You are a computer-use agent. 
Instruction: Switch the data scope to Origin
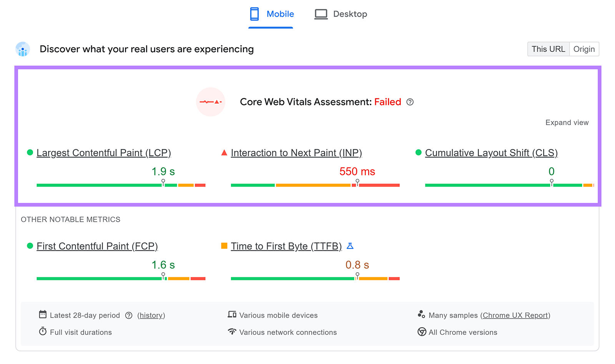[x=584, y=49]
